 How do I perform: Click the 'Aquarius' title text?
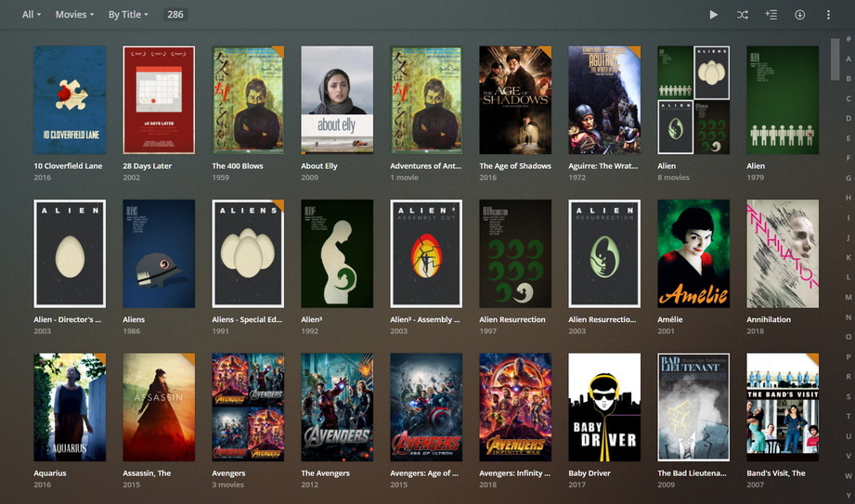tap(50, 473)
